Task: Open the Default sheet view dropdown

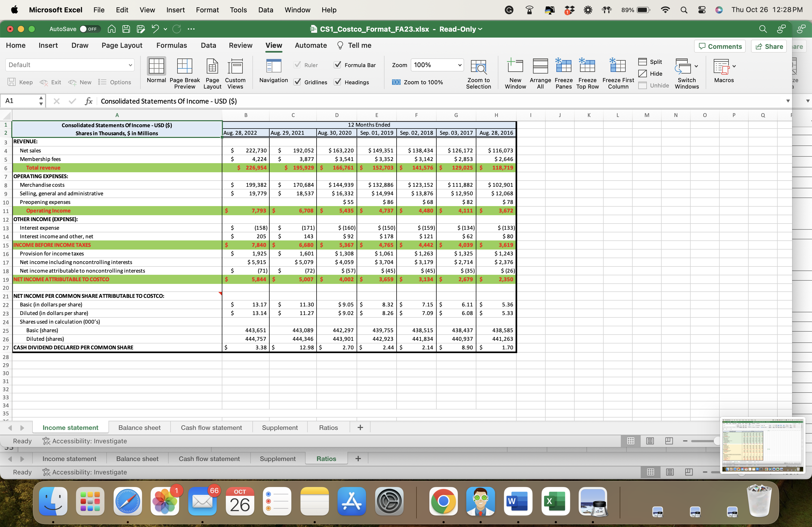Action: (x=70, y=65)
